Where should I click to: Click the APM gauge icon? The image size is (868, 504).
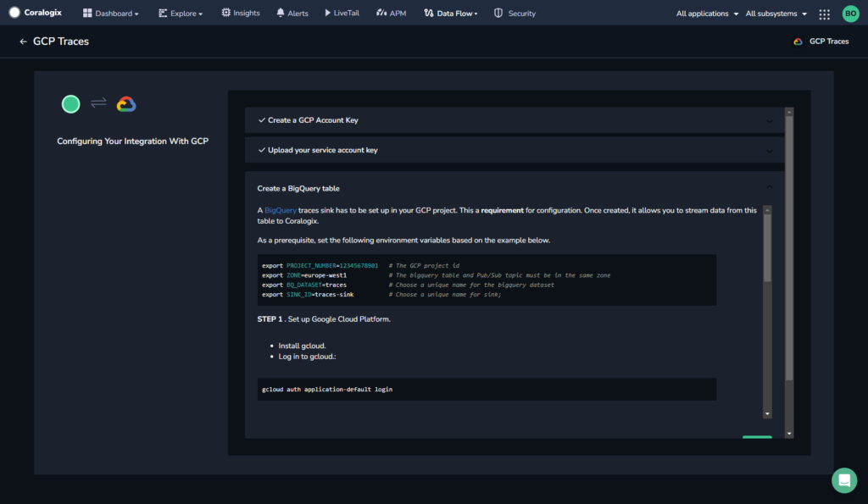(381, 12)
